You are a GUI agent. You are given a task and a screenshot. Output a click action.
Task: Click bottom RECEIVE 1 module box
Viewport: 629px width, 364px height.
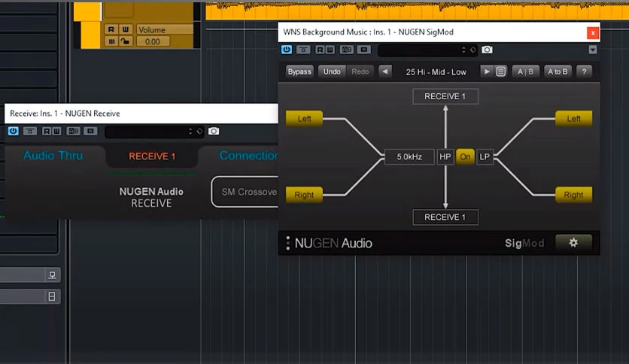(x=445, y=217)
